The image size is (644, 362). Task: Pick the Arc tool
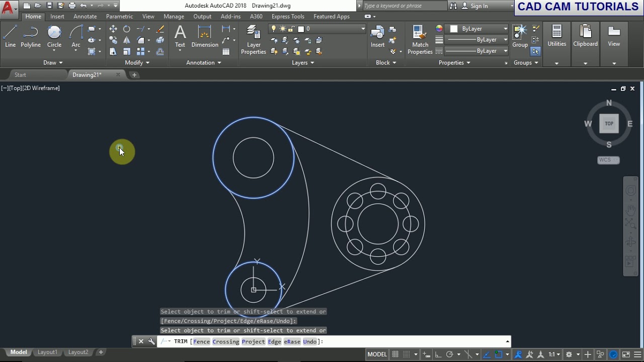pyautogui.click(x=76, y=37)
